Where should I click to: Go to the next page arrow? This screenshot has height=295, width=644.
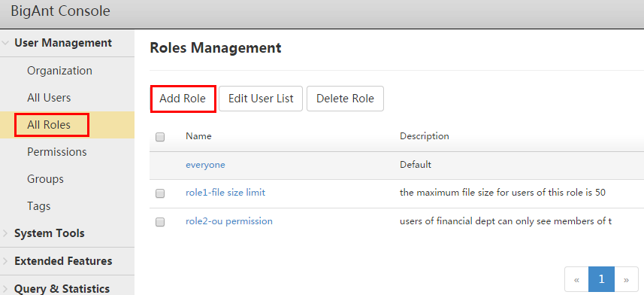[626, 279]
